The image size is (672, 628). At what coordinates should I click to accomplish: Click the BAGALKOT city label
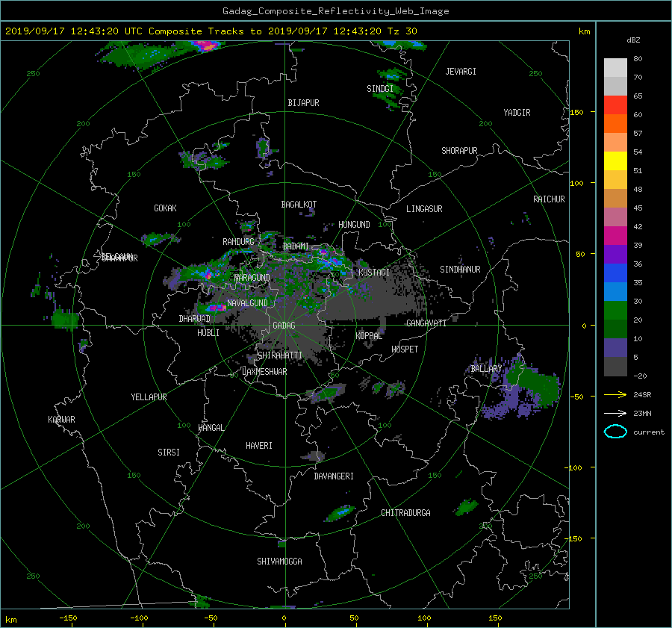[299, 205]
